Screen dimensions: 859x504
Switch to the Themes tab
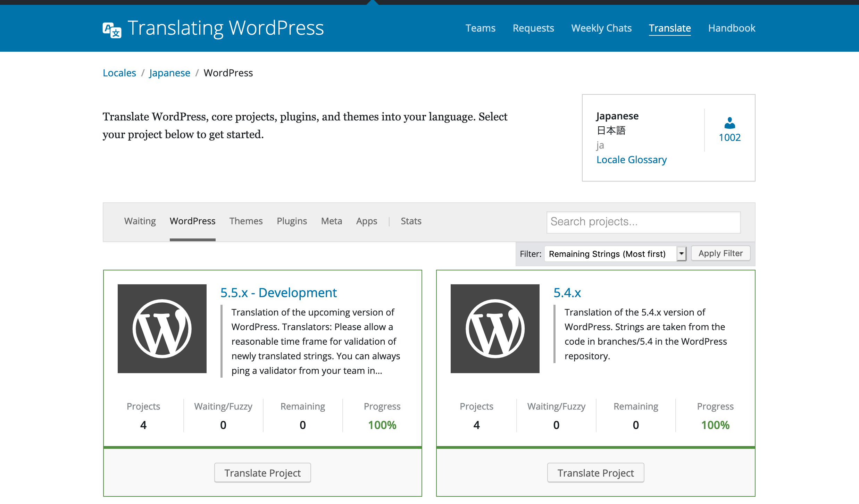click(x=246, y=221)
